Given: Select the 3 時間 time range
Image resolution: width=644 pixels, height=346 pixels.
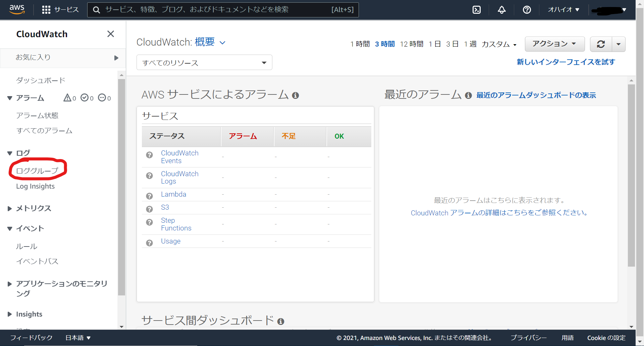Looking at the screenshot, I should 385,44.
